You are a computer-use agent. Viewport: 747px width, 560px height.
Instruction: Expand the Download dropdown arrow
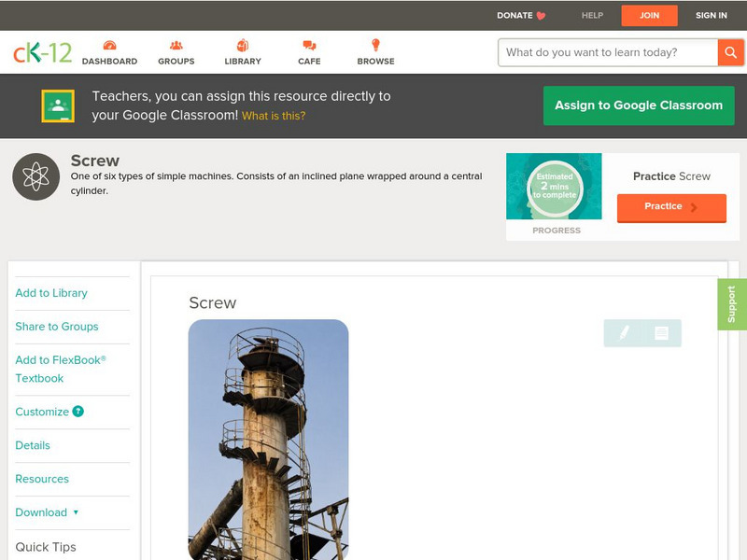tap(76, 512)
